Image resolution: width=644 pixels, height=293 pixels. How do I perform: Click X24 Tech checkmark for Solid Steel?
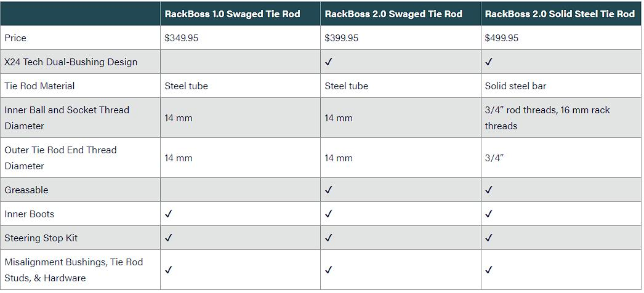[x=489, y=62]
